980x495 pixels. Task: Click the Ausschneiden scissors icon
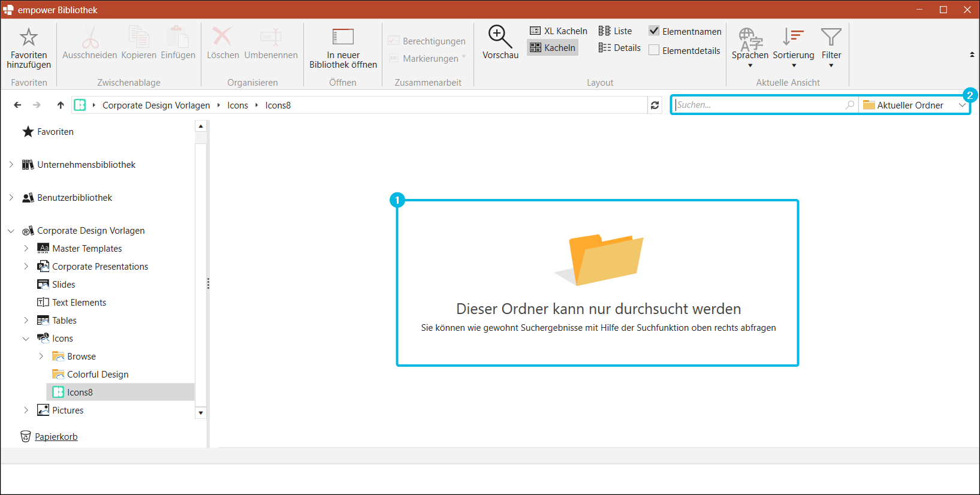point(90,37)
